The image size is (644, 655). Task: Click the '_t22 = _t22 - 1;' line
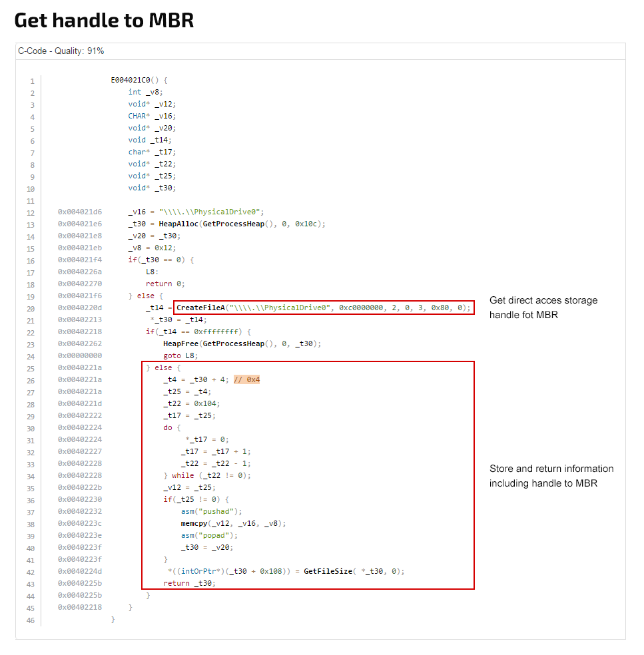click(x=216, y=464)
